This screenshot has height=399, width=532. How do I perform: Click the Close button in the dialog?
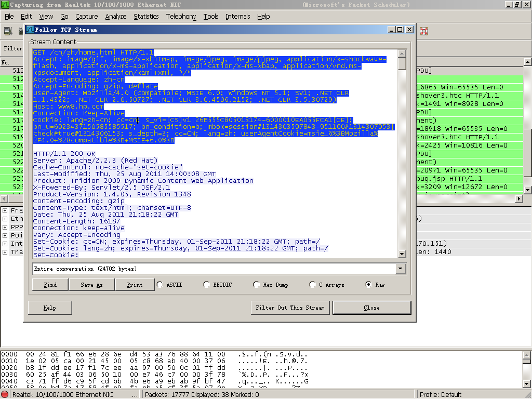point(372,308)
